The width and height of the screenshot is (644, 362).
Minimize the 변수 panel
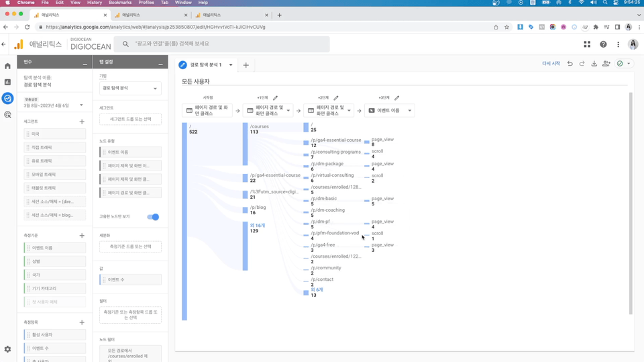click(x=85, y=64)
